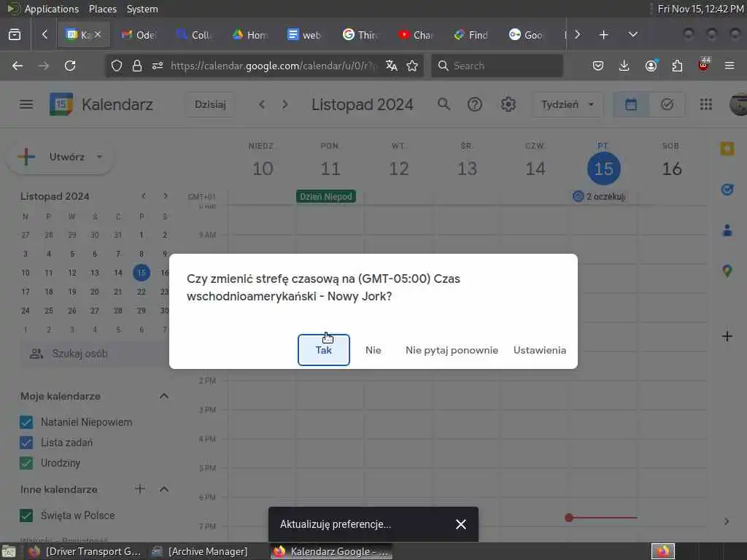Screen dimensions: 747x560
Task: Open Google Tasks side panel icon
Action: [727, 190]
